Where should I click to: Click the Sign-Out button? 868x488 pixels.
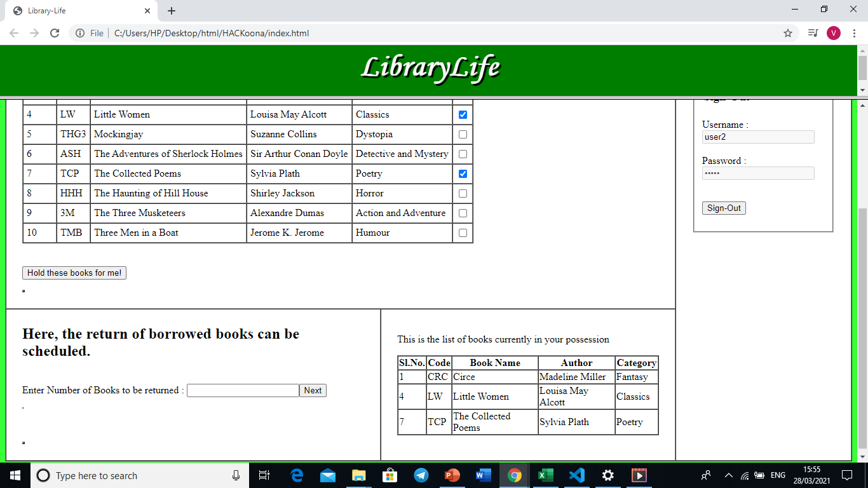pyautogui.click(x=724, y=208)
